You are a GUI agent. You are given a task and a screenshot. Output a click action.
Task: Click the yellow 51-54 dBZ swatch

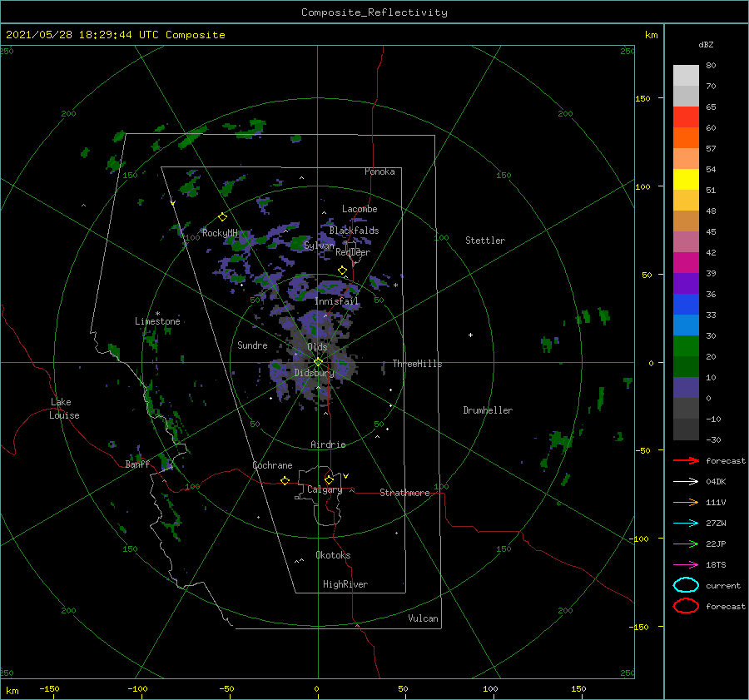point(686,180)
